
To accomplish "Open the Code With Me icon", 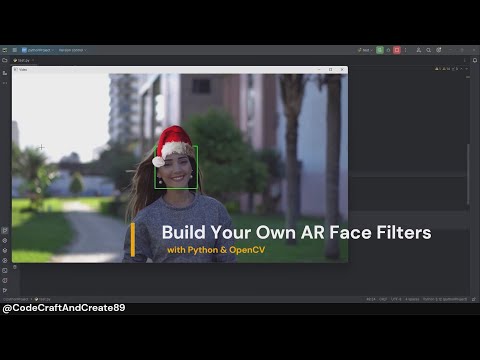I will [419, 50].
